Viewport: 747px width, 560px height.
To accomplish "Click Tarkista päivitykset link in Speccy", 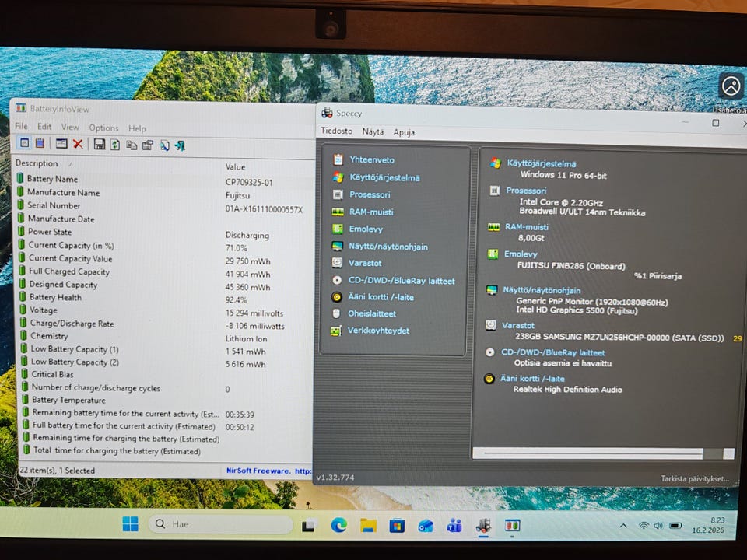I will [x=695, y=478].
